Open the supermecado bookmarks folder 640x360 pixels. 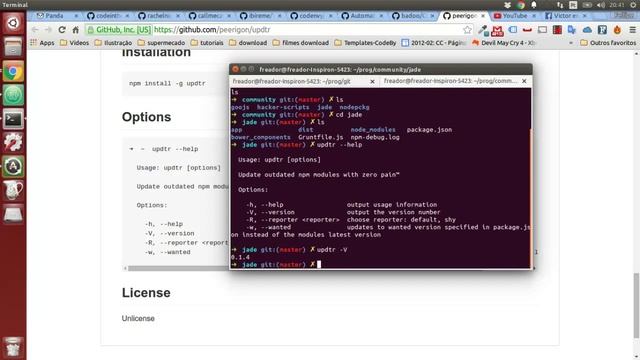(x=161, y=42)
